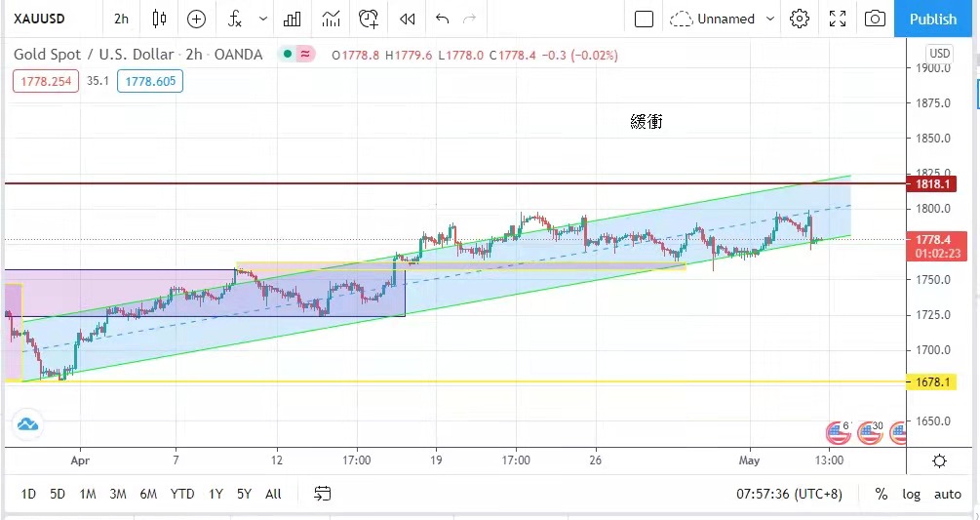Open the bar-chart financials icon

(x=292, y=19)
